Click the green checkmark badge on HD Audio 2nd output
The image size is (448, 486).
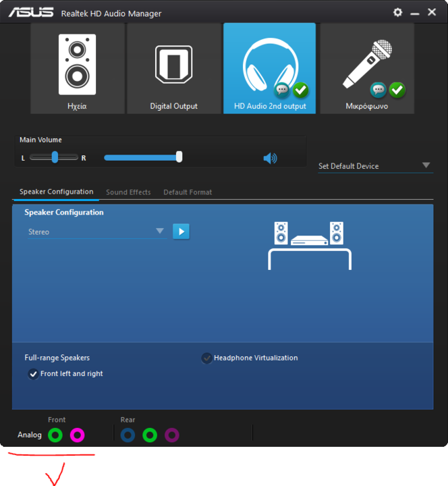coord(300,90)
